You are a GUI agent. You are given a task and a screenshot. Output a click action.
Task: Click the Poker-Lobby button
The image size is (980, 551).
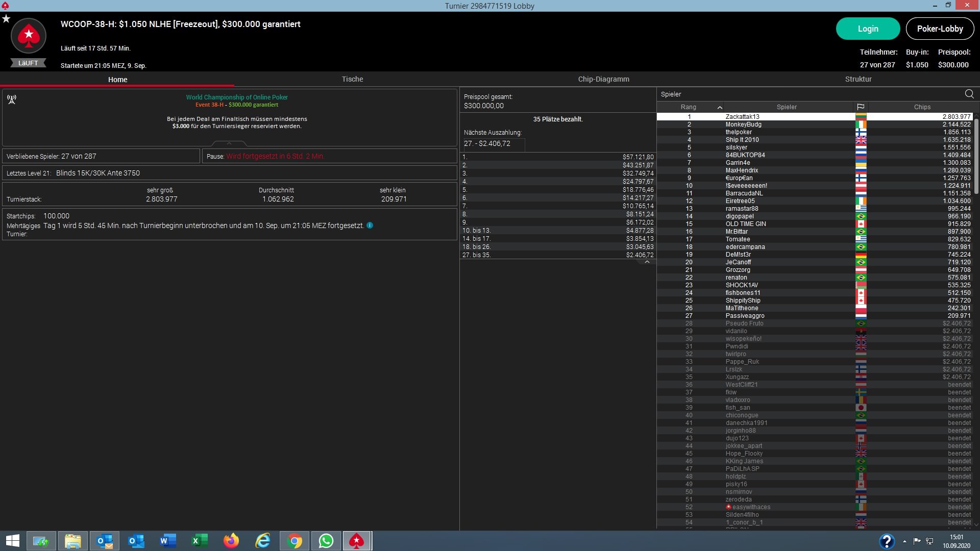tap(940, 29)
